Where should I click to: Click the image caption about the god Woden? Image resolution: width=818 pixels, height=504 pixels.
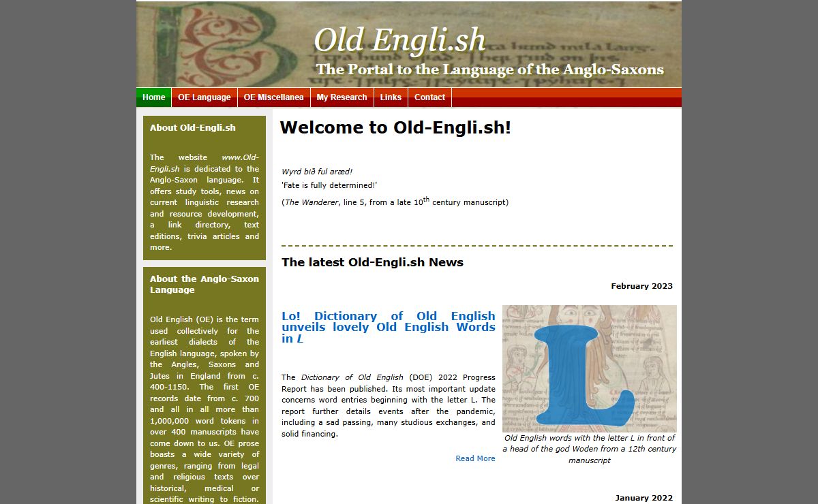590,449
